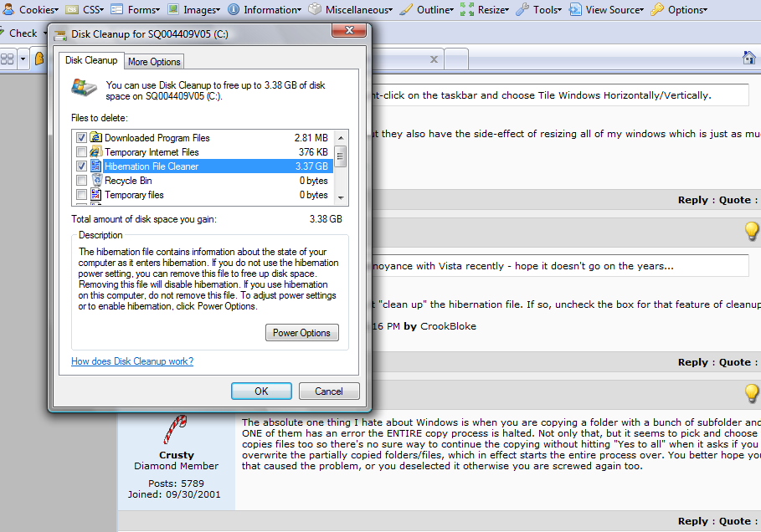Viewport: 761px width, 532px height.
Task: Click the Recycle Bin icon in the list
Action: click(x=95, y=181)
